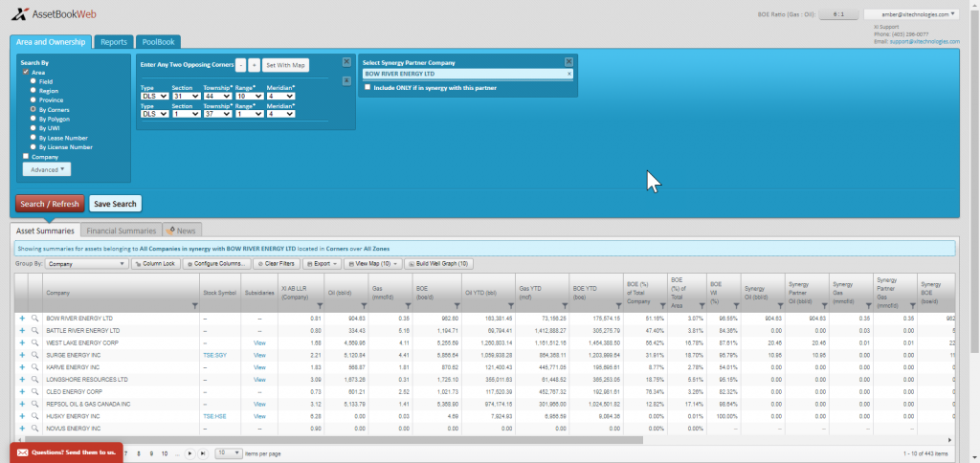Open the Group By Company dropdown
Viewport: 980px width, 463px height.
point(87,264)
